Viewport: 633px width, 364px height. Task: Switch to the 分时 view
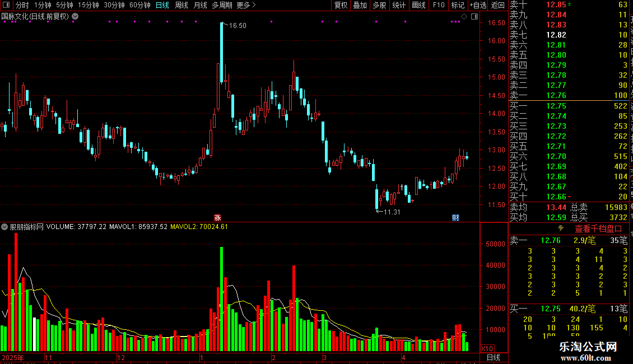pyautogui.click(x=22, y=5)
